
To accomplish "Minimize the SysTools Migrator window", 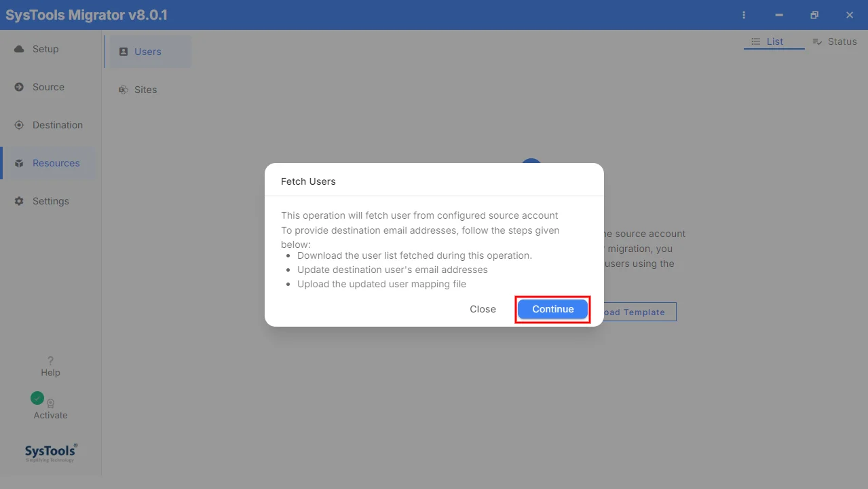I will [x=779, y=15].
